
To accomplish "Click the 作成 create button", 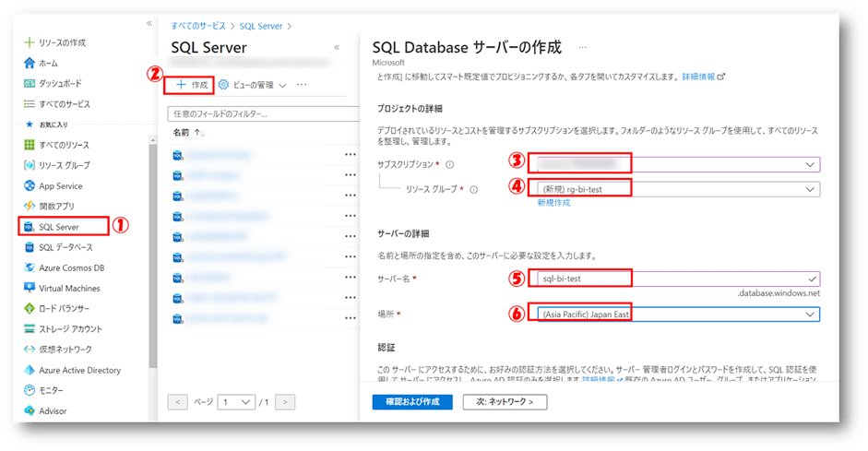I will [191, 85].
